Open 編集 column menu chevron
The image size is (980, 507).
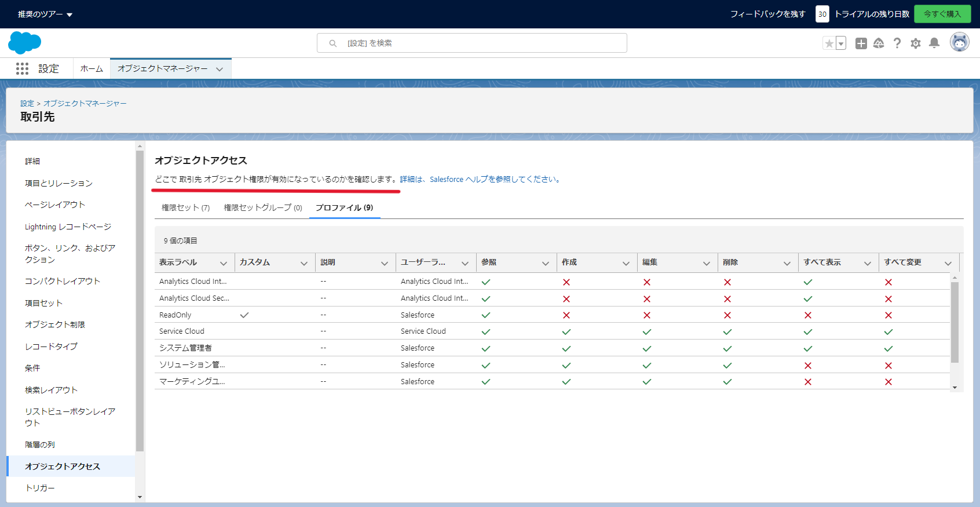tap(707, 264)
